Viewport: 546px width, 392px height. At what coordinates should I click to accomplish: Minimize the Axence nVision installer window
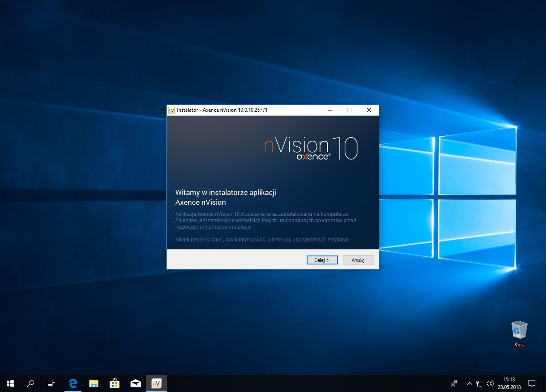click(x=330, y=110)
